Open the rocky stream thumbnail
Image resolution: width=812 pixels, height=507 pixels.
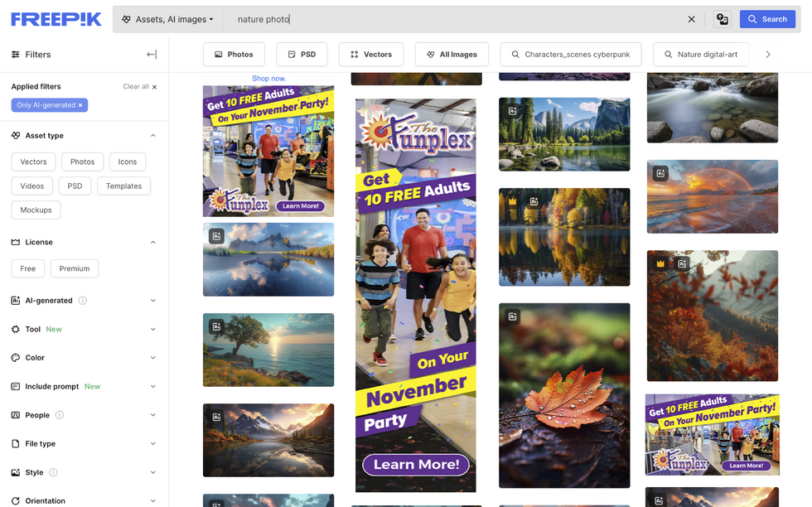point(713,108)
